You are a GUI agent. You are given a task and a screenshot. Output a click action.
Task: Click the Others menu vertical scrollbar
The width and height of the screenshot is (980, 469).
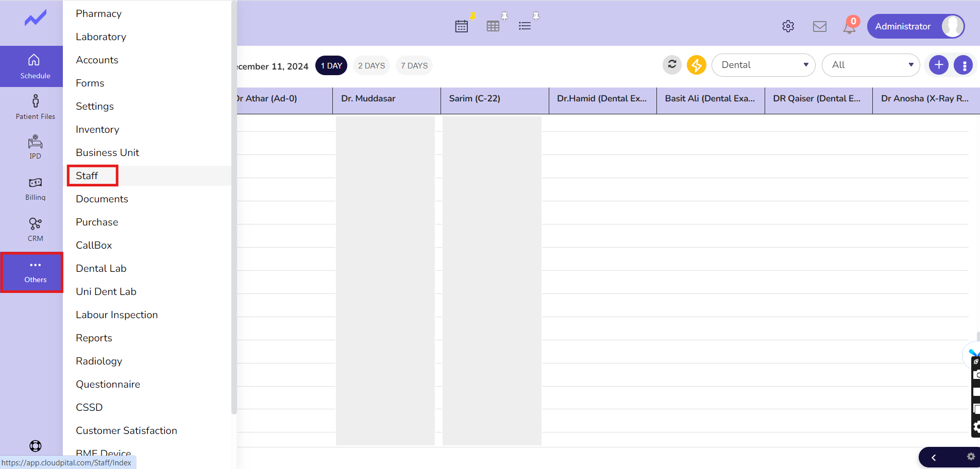pos(234,206)
